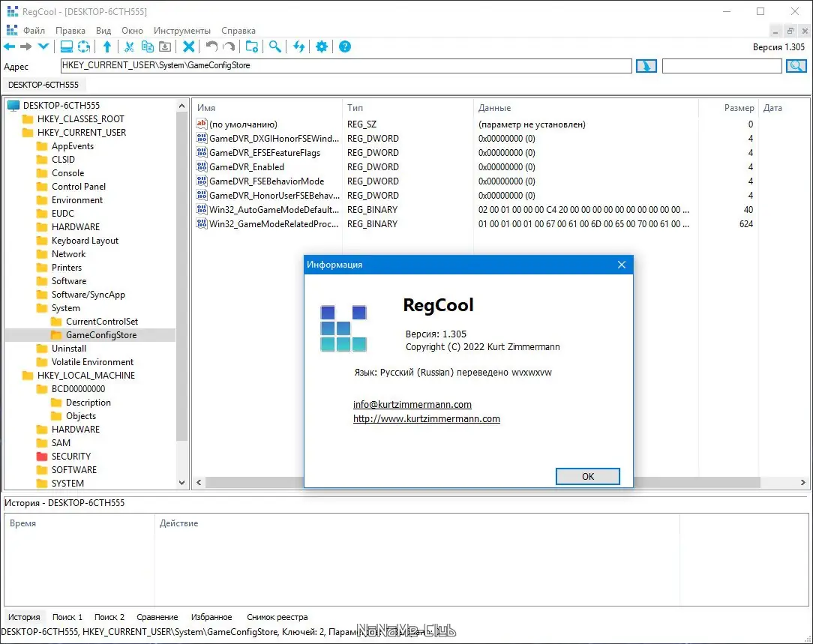Click the RegCool logo in the dialog
The width and height of the screenshot is (813, 644).
343,328
